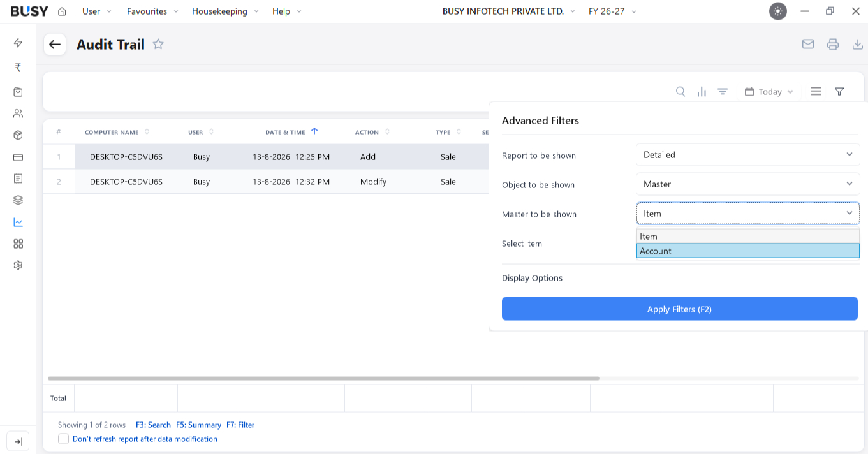Open search with magnifier icon
The height and width of the screenshot is (454, 868).
click(680, 92)
